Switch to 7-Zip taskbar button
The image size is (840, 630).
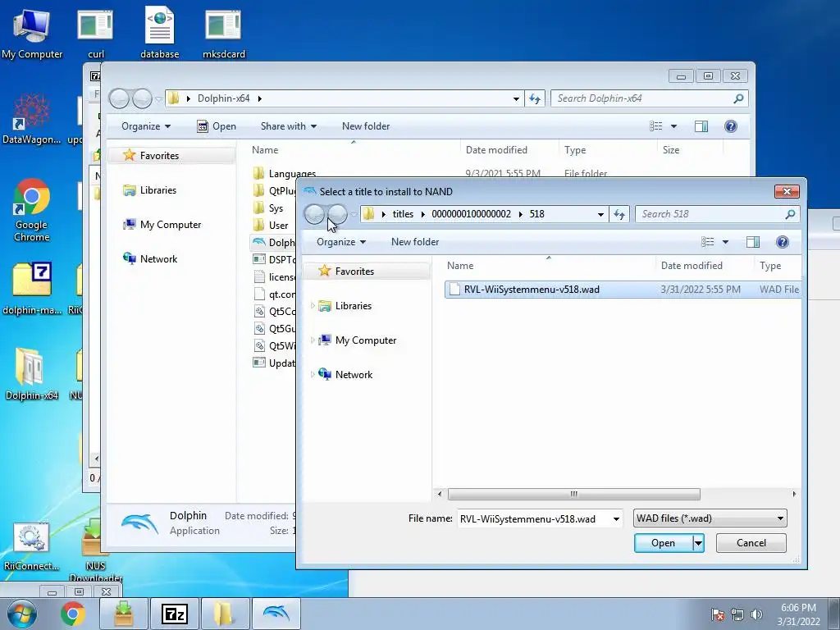tap(175, 614)
